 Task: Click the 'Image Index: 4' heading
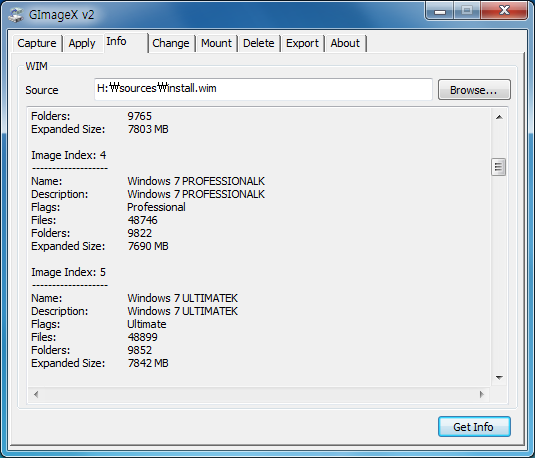click(x=69, y=155)
